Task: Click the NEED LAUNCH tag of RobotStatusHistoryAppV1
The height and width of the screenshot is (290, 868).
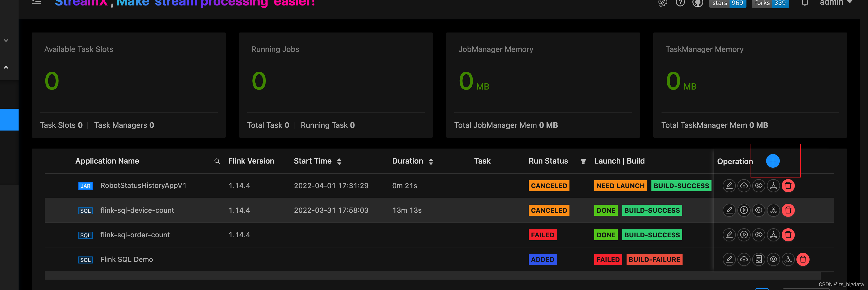Action: [x=620, y=186]
